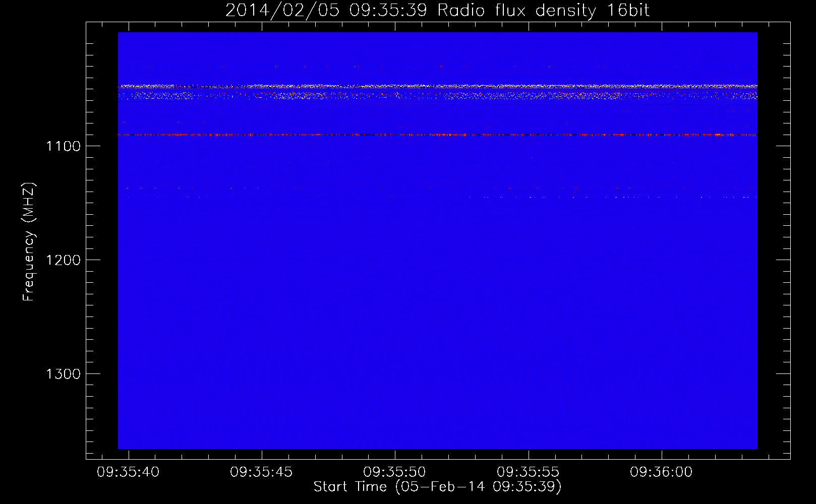This screenshot has height=504, width=816.
Task: Click the 09:35:45 time tick label
Action: click(x=261, y=472)
